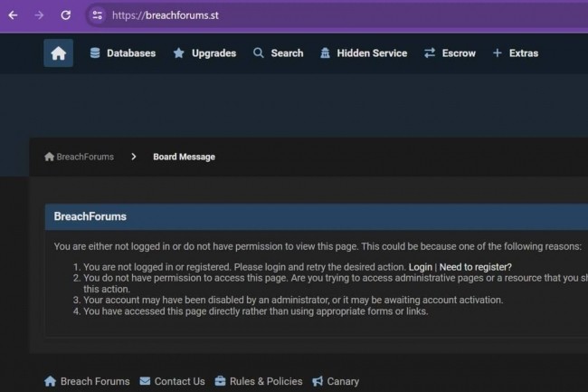Viewport: 588px width, 392px height.
Task: Click text 'You are either not logged in'
Action: [x=112, y=246]
